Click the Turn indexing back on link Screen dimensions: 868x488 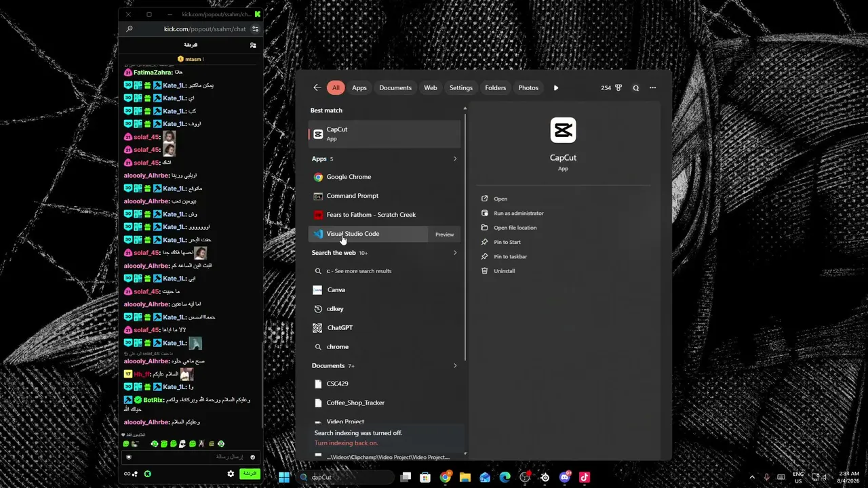tap(347, 443)
